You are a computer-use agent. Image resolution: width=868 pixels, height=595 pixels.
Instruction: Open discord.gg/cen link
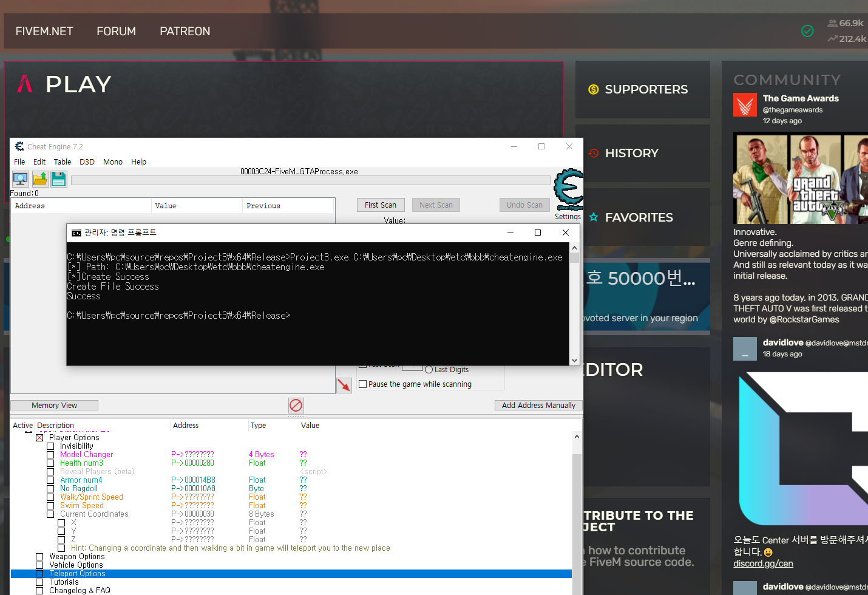763,564
